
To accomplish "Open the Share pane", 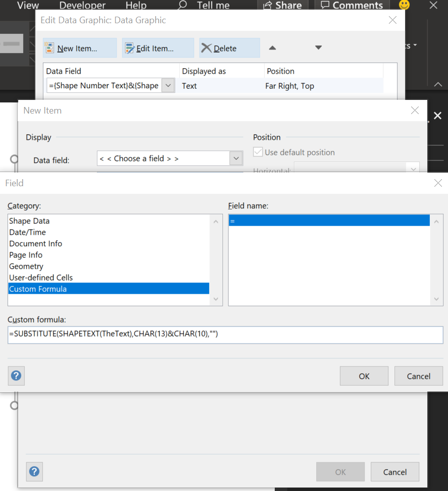I will pyautogui.click(x=282, y=5).
